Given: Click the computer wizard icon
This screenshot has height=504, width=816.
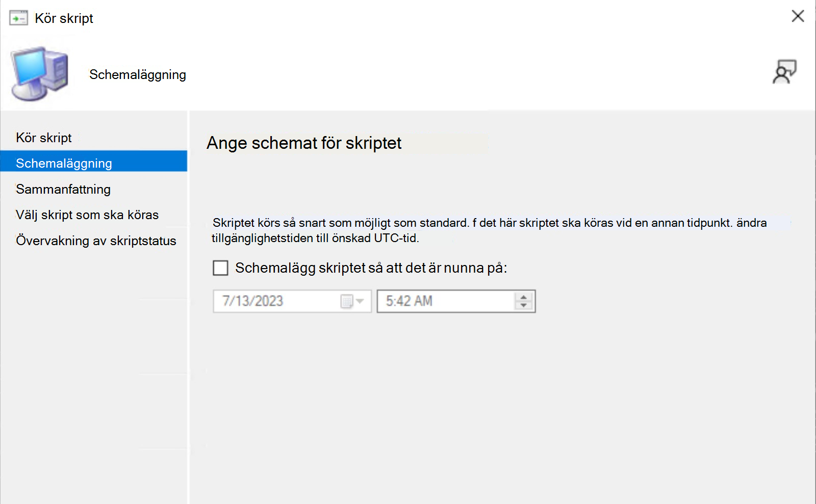Looking at the screenshot, I should tap(40, 74).
